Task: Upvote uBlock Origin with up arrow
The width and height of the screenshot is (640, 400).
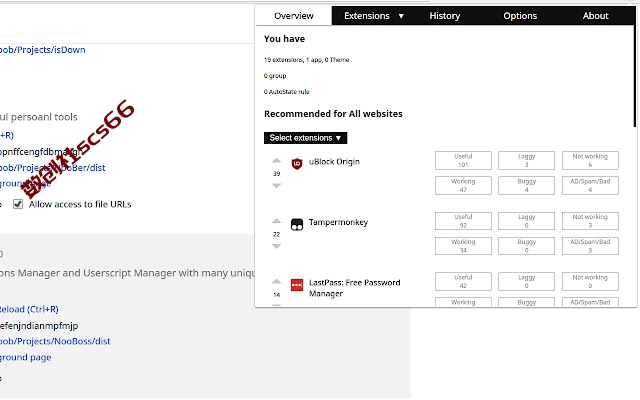Action: pyautogui.click(x=276, y=160)
